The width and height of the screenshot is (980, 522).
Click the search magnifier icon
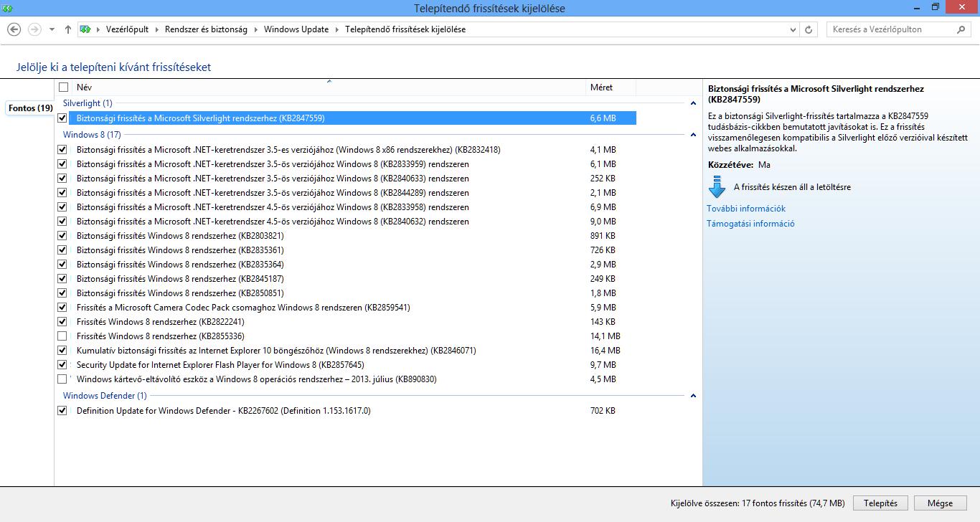tap(961, 29)
